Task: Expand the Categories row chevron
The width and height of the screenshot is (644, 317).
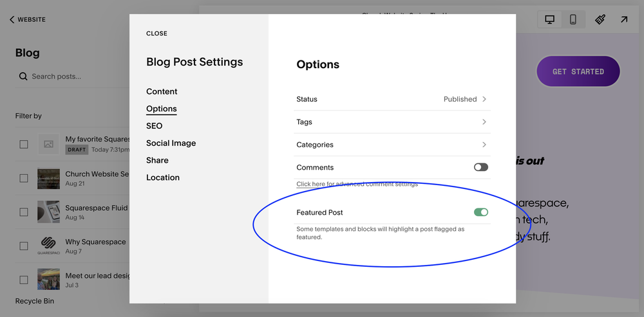Action: pos(484,145)
